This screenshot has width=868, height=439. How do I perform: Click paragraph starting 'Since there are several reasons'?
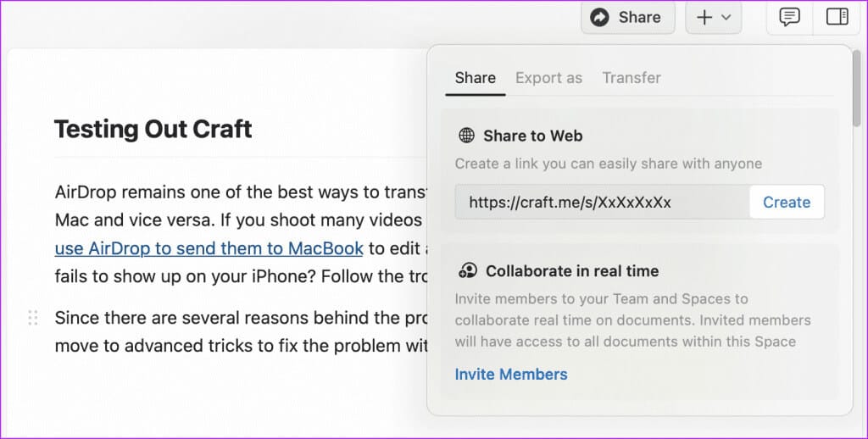[x=242, y=331]
